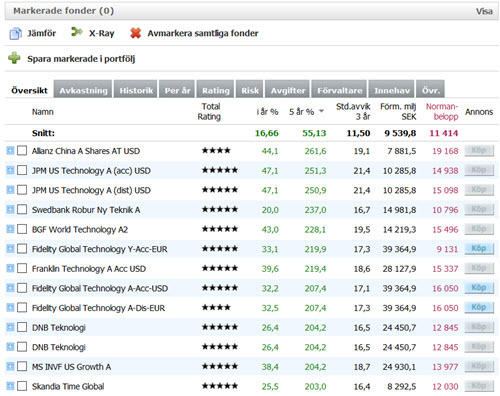The height and width of the screenshot is (396, 500).
Task: Click the red X deselect all funds icon
Action: tap(135, 33)
